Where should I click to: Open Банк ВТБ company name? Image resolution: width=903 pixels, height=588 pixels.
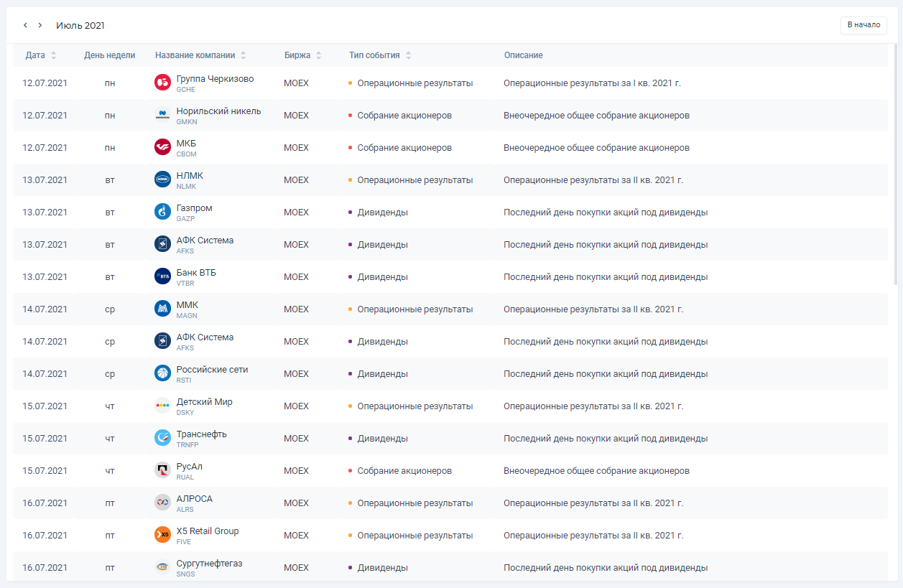coord(196,273)
